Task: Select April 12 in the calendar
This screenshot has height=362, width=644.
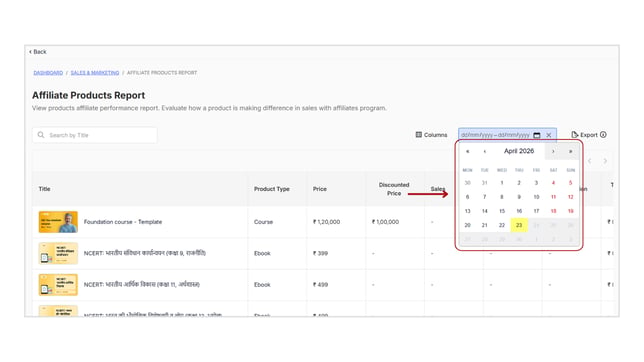Action: tap(570, 197)
